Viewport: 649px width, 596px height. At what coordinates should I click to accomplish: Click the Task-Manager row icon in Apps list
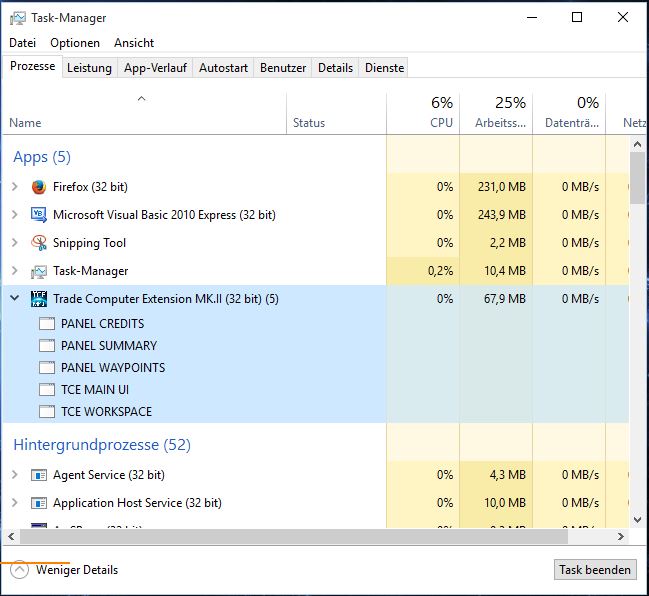pos(39,271)
